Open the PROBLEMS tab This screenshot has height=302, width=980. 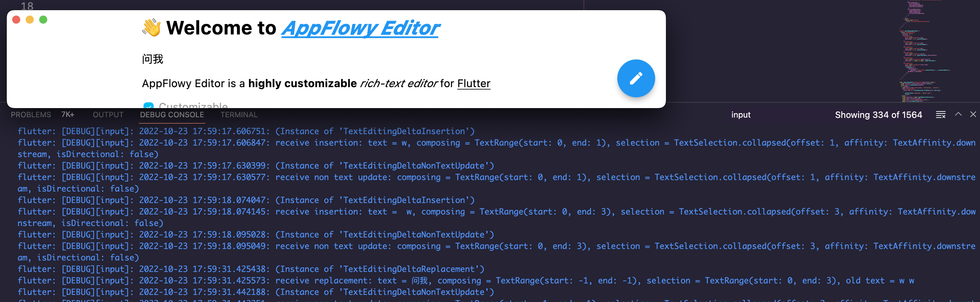click(x=31, y=115)
